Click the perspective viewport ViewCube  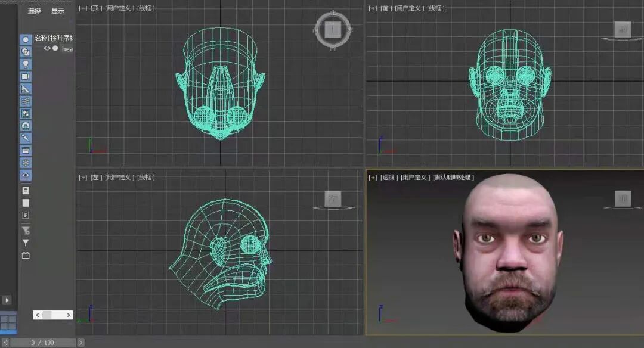tap(623, 199)
